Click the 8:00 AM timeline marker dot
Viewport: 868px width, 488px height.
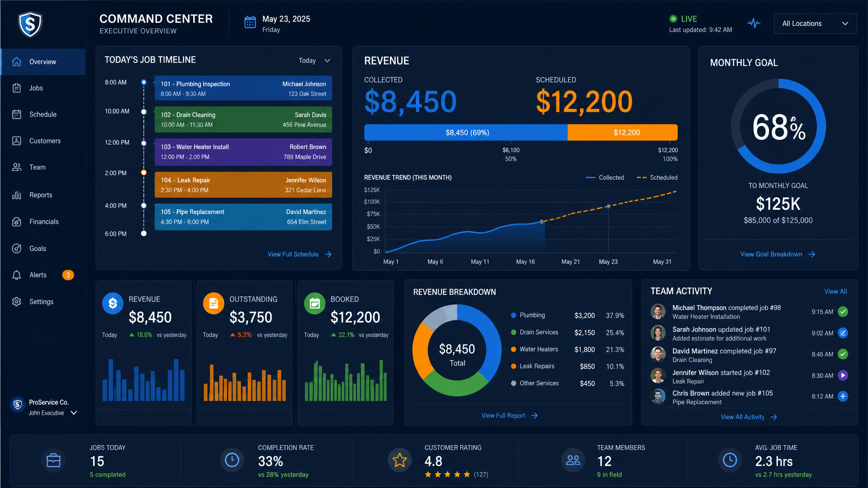pyautogui.click(x=144, y=82)
